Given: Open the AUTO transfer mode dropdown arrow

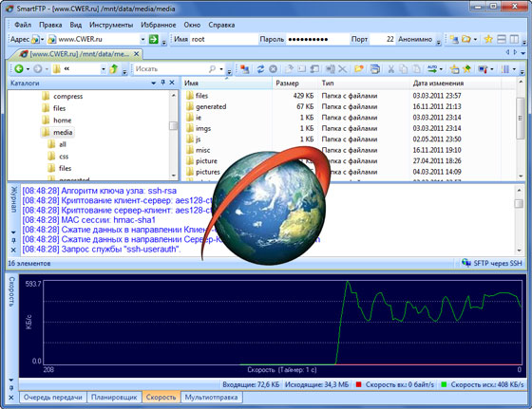Looking at the screenshot, I should tap(441, 69).
